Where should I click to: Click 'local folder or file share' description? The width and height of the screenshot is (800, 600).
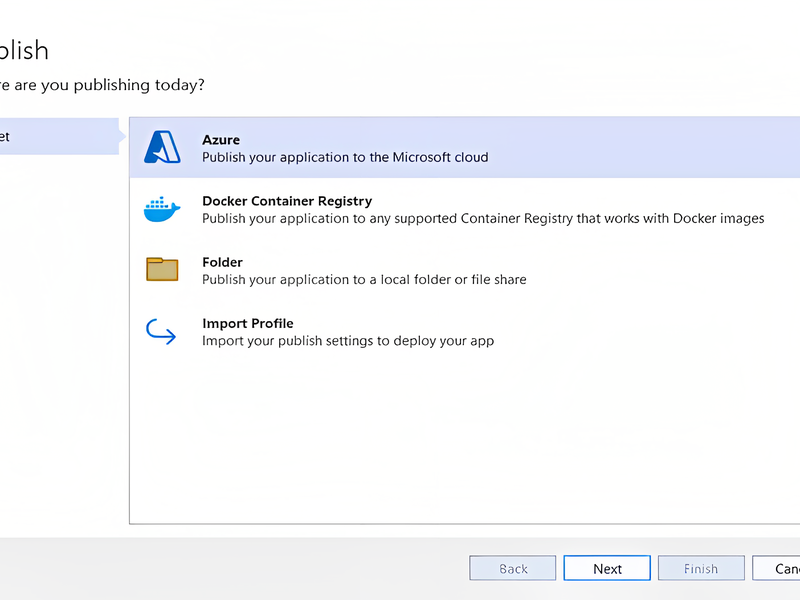pyautogui.click(x=364, y=280)
